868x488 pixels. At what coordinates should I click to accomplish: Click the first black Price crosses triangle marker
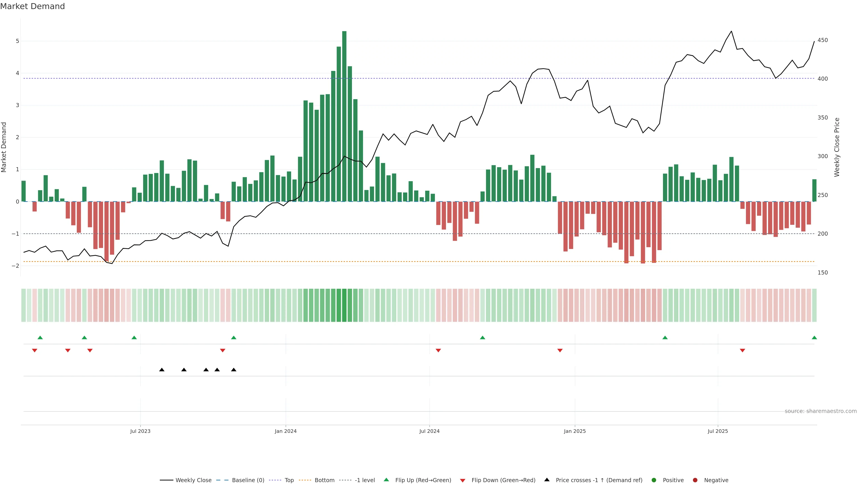[x=162, y=370]
